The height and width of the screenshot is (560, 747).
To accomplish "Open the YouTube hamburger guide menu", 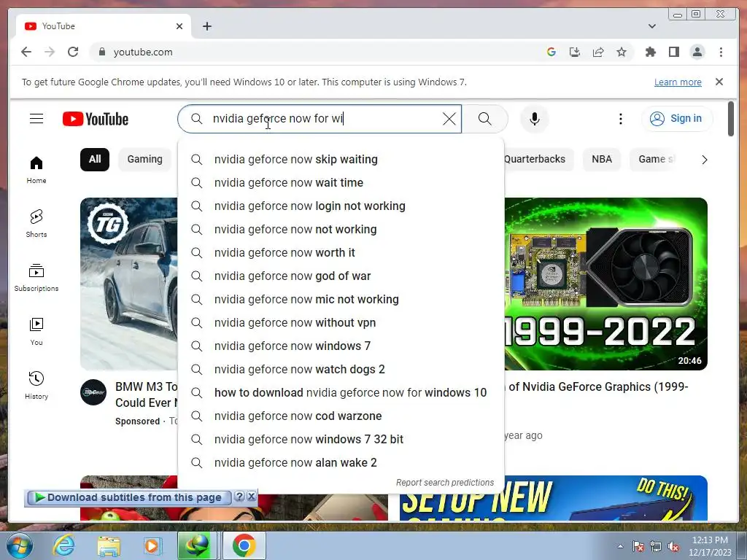I will coord(36,119).
